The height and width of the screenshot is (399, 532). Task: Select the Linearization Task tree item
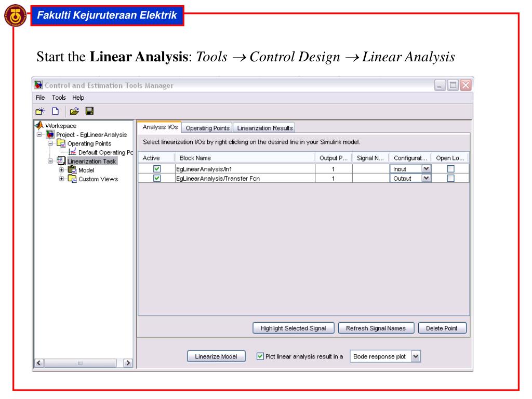tap(91, 161)
